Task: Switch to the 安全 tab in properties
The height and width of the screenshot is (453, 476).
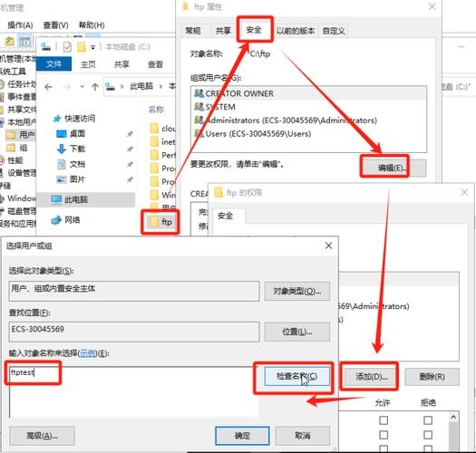Action: point(254,30)
